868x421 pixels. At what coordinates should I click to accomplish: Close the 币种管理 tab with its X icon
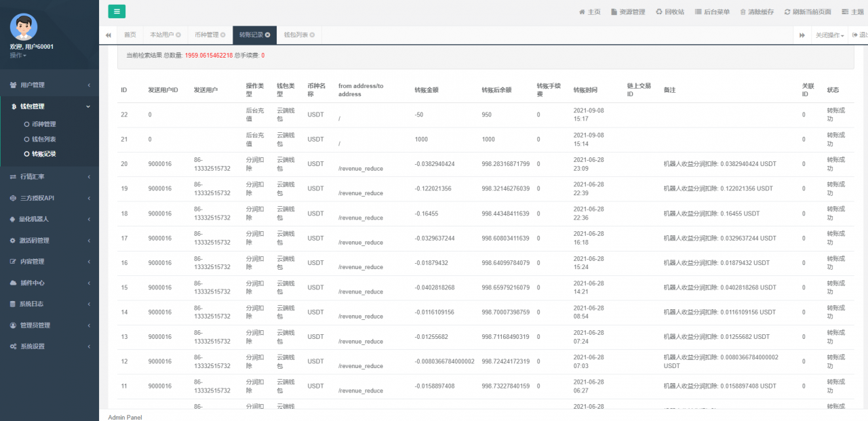pos(223,35)
